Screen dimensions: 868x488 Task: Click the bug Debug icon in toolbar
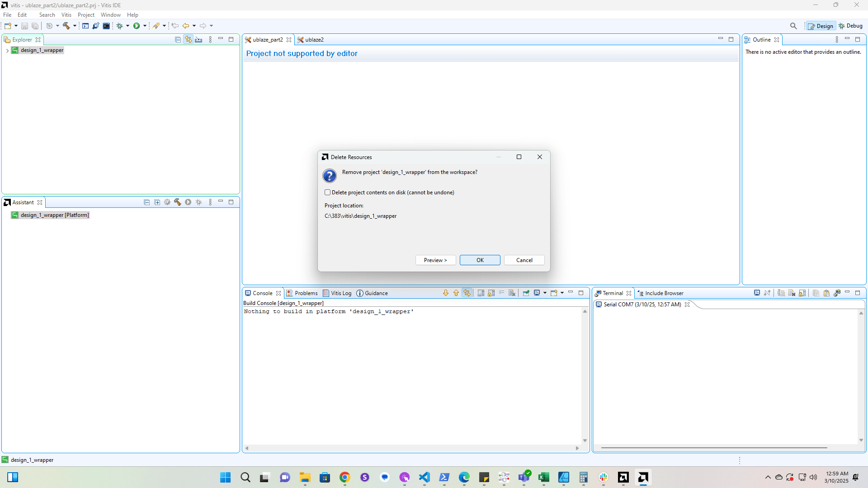coord(119,26)
